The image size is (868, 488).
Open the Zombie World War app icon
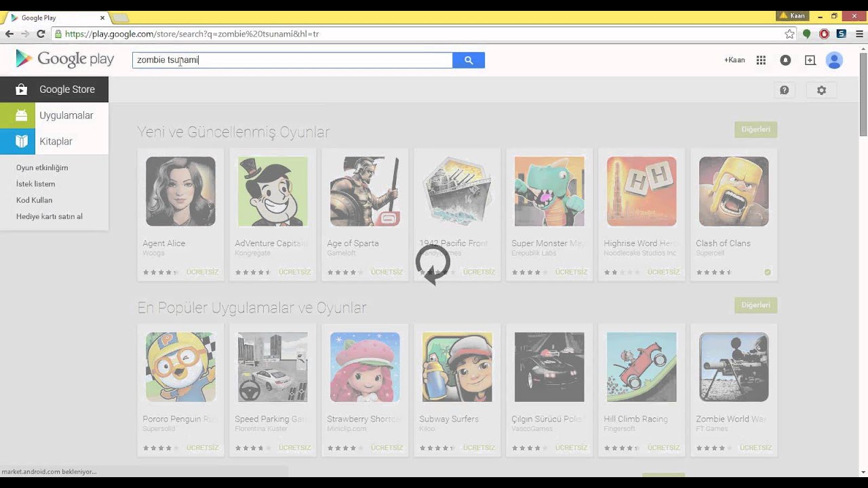pyautogui.click(x=734, y=367)
